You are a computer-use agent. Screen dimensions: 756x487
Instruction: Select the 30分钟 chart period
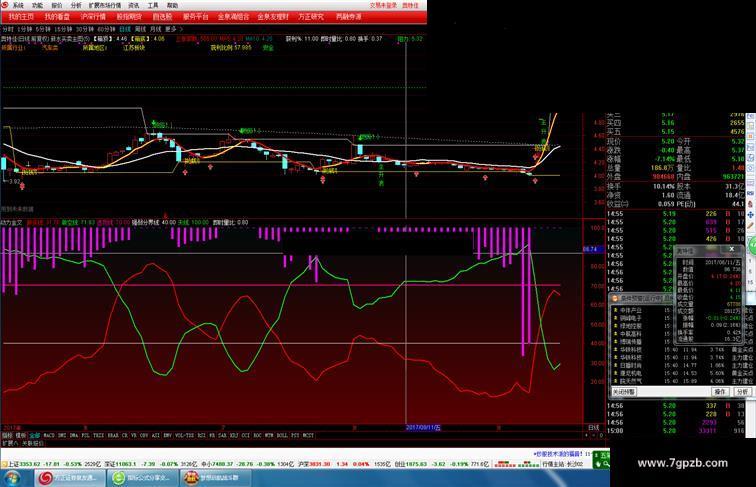pos(85,29)
